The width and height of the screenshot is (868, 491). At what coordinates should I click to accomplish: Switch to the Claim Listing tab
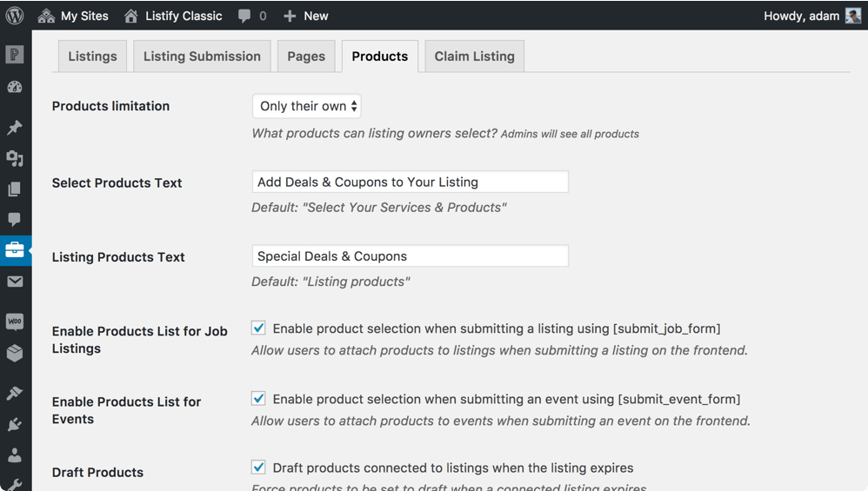pos(474,56)
